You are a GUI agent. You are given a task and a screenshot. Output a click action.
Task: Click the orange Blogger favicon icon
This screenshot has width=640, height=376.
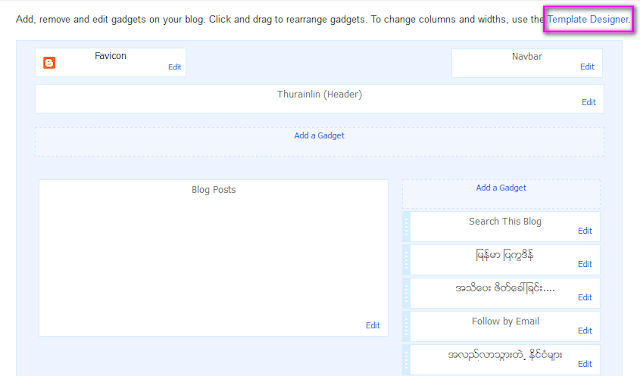pos(49,63)
